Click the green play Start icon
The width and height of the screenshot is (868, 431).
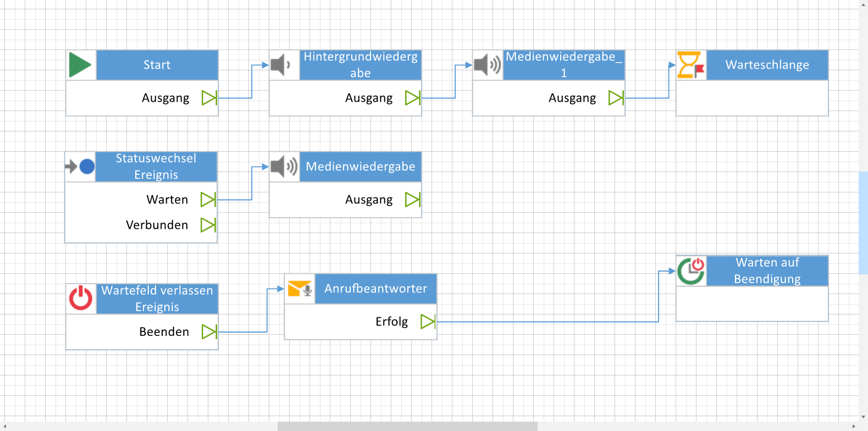[80, 65]
